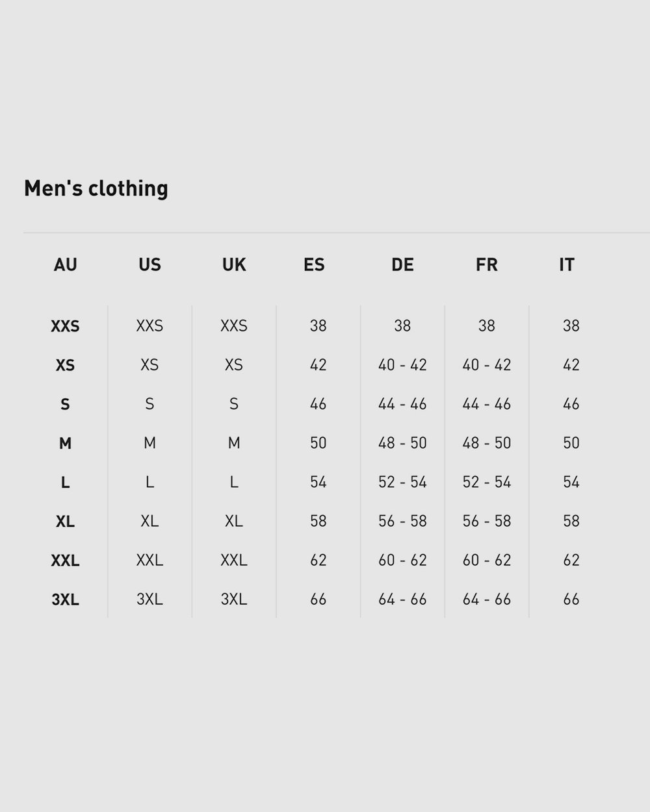The width and height of the screenshot is (650, 812).
Task: Select the UK column header
Action: coord(234,264)
